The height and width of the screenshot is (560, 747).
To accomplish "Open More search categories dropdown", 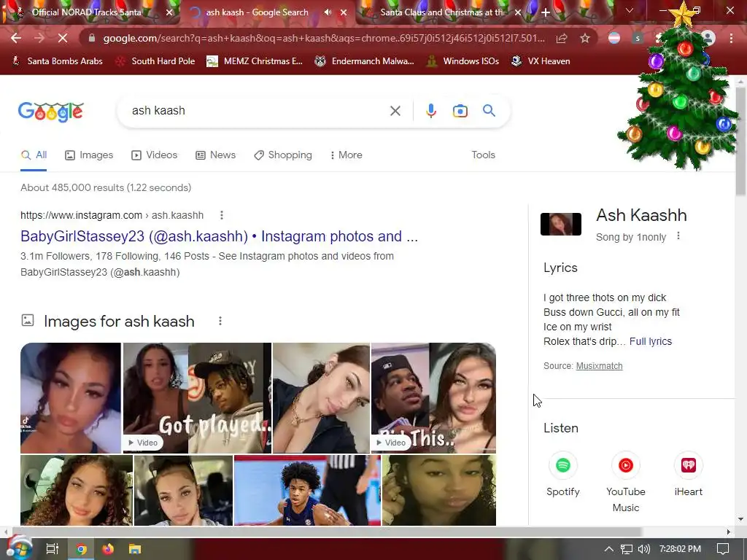I will pos(347,155).
